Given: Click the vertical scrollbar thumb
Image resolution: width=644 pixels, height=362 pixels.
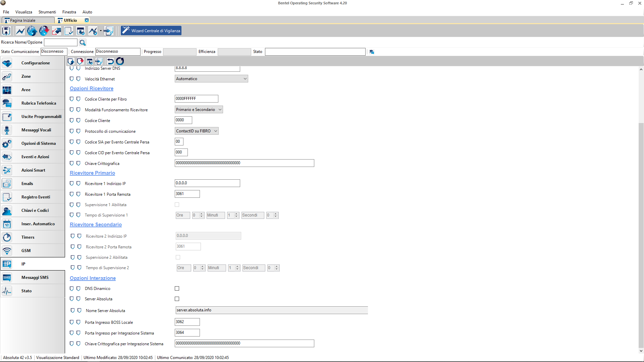Looking at the screenshot, I should click(641, 236).
